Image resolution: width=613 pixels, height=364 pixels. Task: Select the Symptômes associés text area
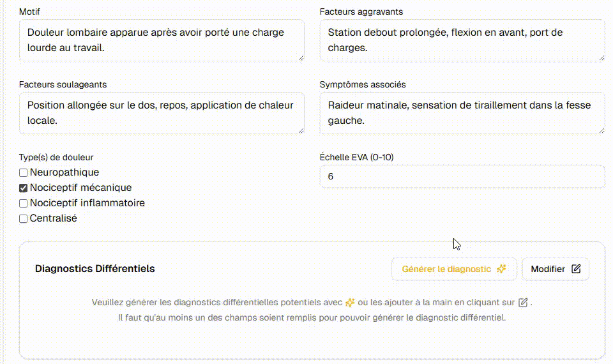462,113
